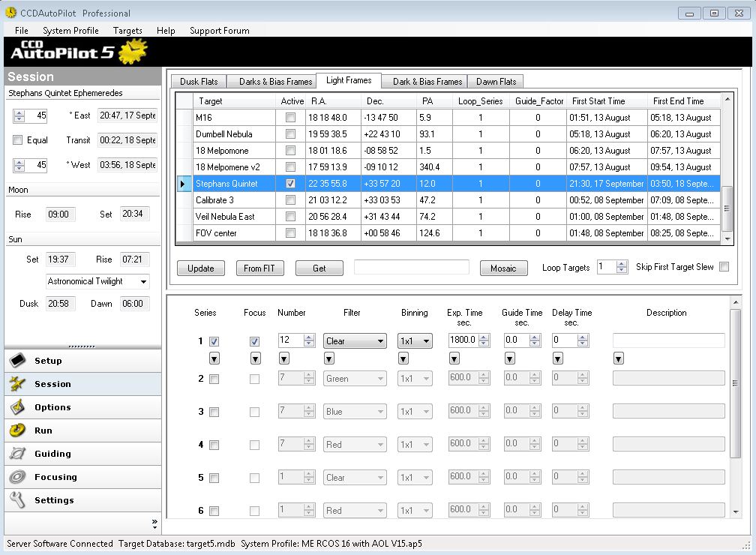Image resolution: width=756 pixels, height=555 pixels.
Task: Select the Light Frames tab
Action: pyautogui.click(x=349, y=80)
